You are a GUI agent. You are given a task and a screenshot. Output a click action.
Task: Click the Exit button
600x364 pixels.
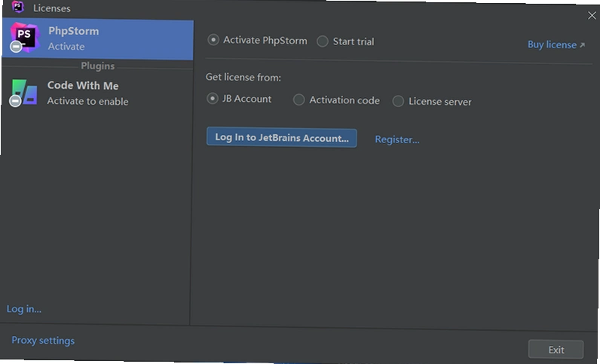556,350
